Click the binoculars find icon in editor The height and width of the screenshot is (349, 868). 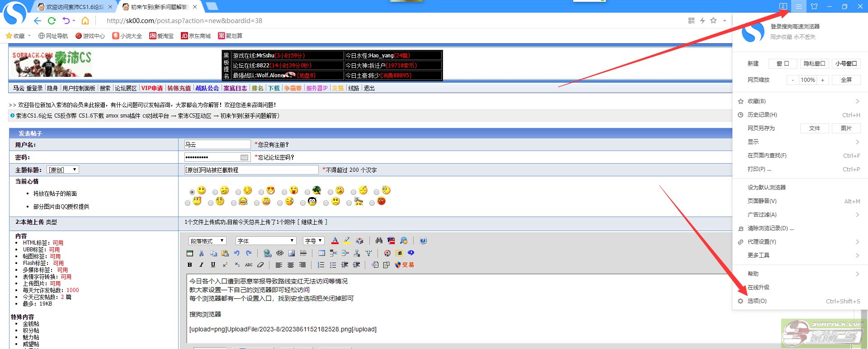(379, 241)
